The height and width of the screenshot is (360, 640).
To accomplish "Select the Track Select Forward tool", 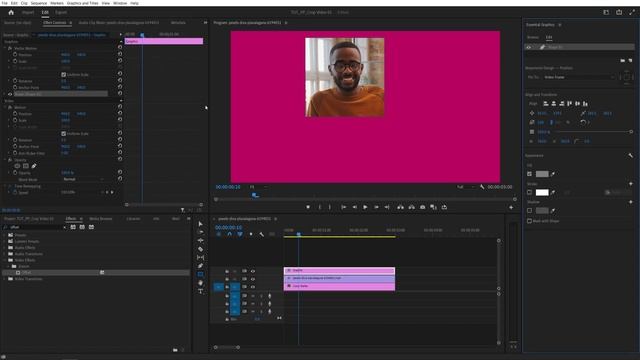I will pos(200,232).
